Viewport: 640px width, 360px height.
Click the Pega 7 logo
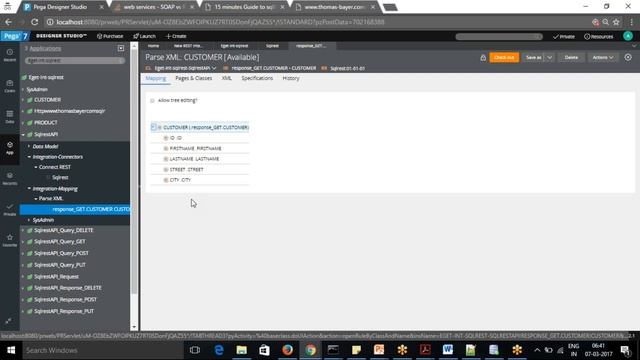coord(16,36)
